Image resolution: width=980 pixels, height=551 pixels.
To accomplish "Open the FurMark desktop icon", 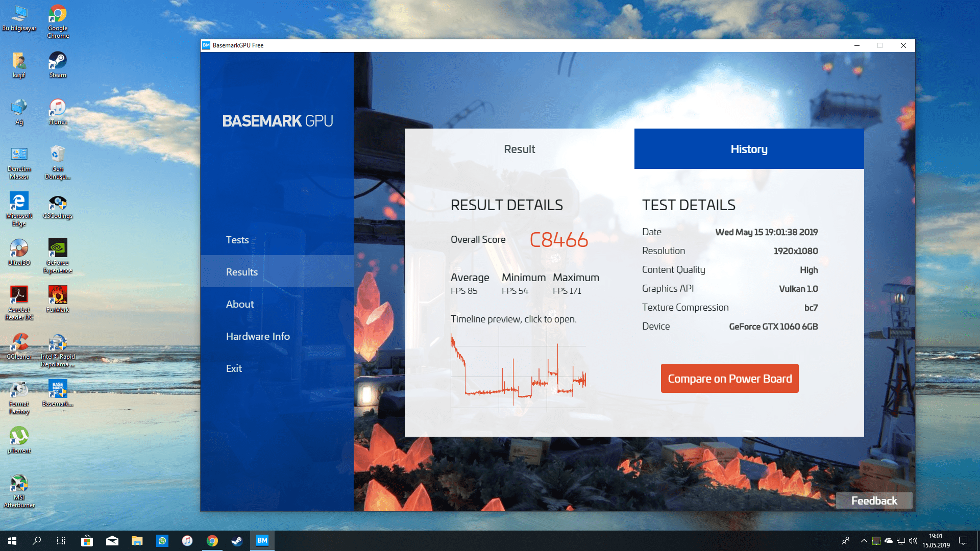I will coord(58,298).
